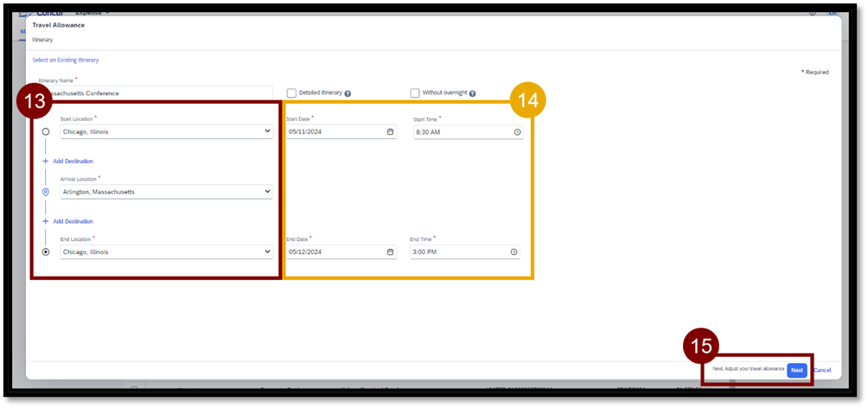Check the Without overnight checkbox
This screenshot has height=408, width=868.
tap(415, 93)
